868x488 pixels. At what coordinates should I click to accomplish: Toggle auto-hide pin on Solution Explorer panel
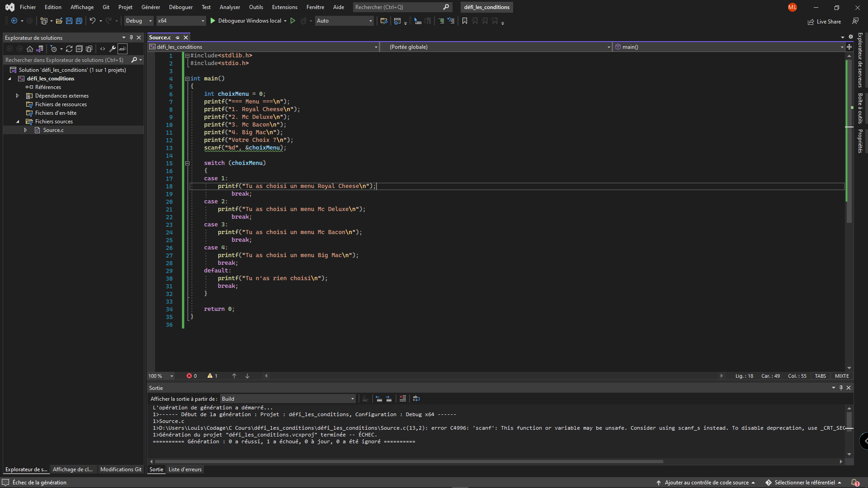click(131, 38)
